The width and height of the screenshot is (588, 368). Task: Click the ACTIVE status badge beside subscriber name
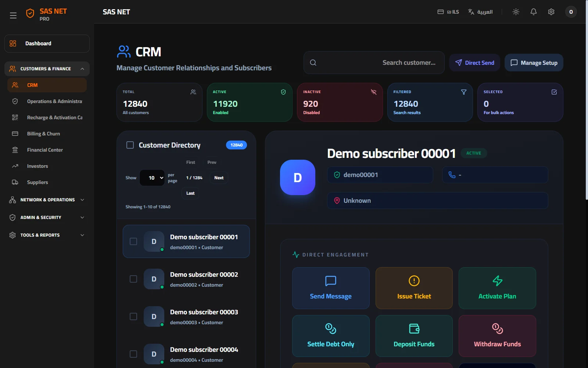click(474, 153)
